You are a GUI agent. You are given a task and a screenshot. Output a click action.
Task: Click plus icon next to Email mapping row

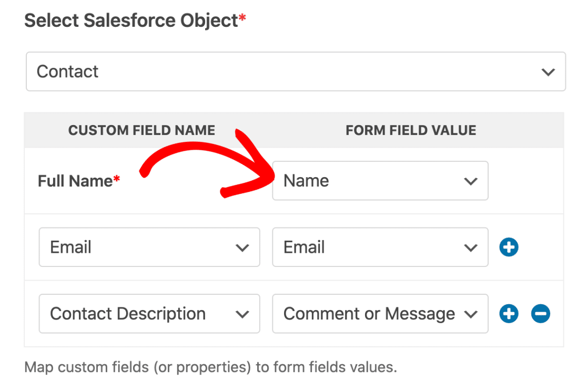pos(509,247)
